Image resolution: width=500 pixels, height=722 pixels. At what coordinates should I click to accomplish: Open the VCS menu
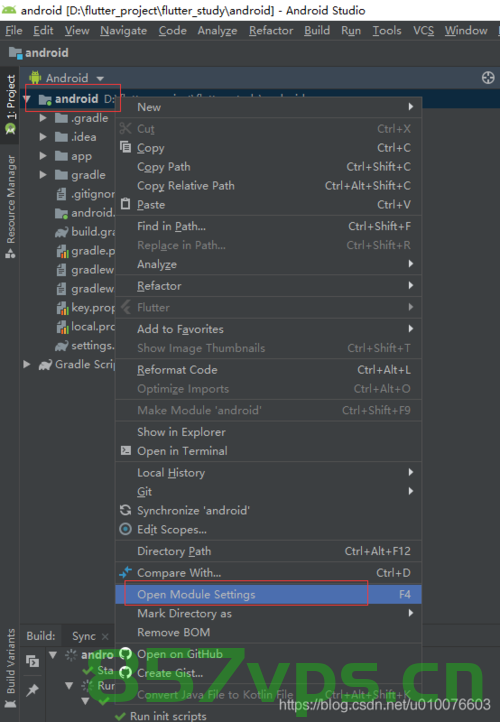[x=423, y=31]
